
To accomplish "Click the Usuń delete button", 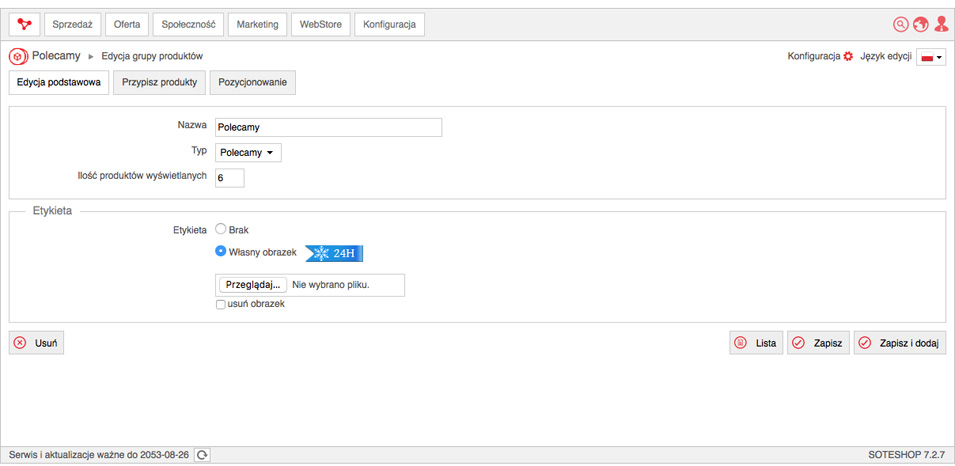I will coord(37,343).
